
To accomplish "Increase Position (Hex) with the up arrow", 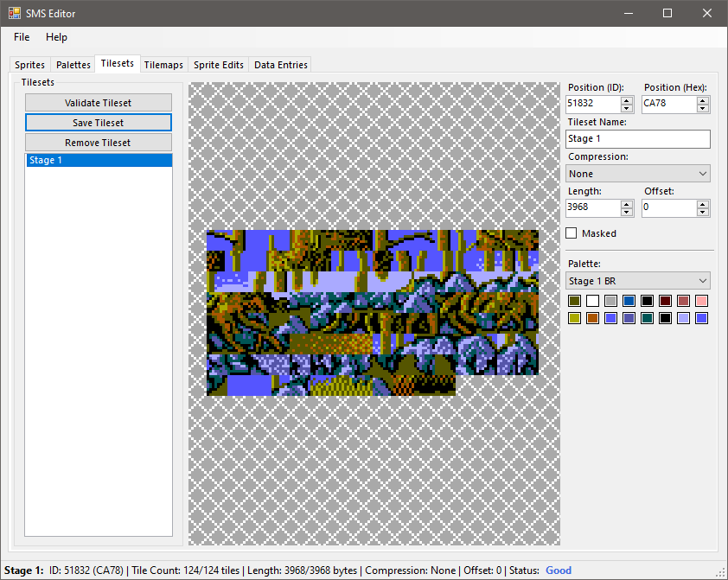I will pos(703,100).
